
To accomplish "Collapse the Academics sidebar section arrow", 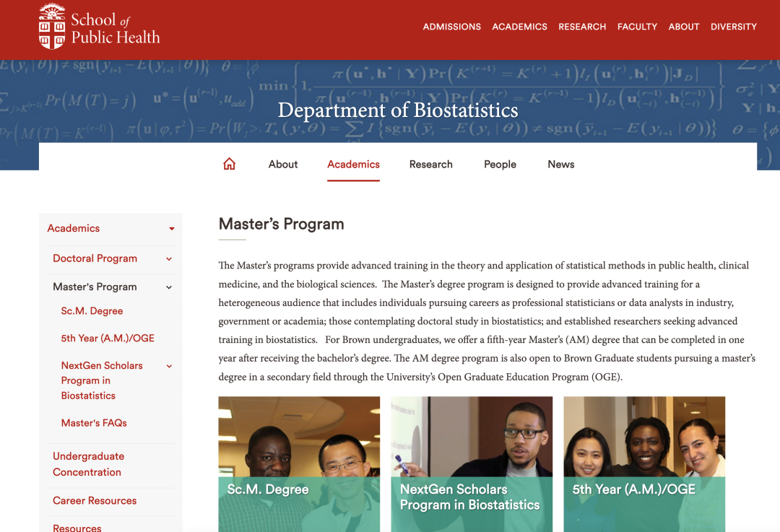I will (172, 229).
